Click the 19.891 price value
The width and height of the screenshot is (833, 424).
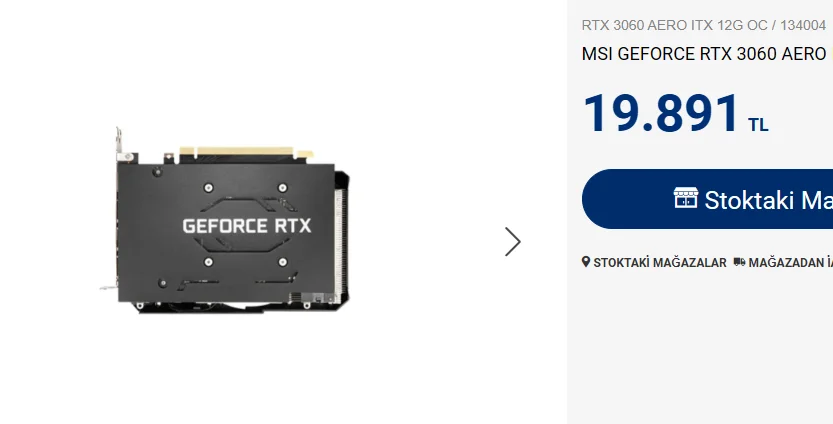[661, 113]
